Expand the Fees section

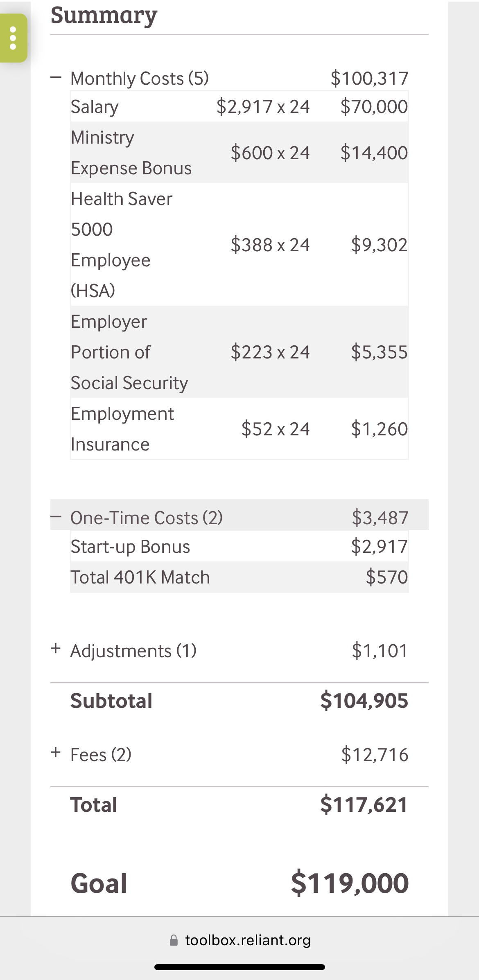[56, 752]
